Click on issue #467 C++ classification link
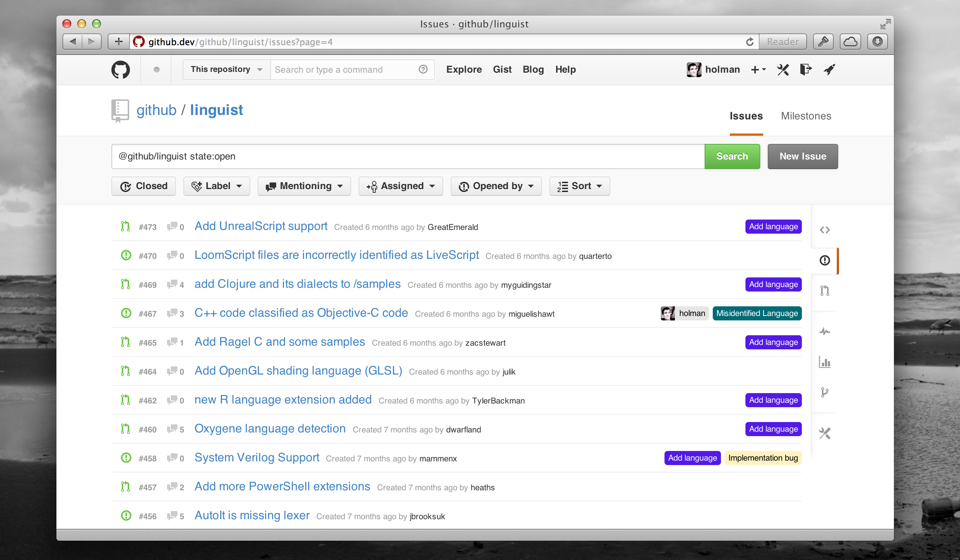Screen dimensions: 960x560 click(x=300, y=312)
